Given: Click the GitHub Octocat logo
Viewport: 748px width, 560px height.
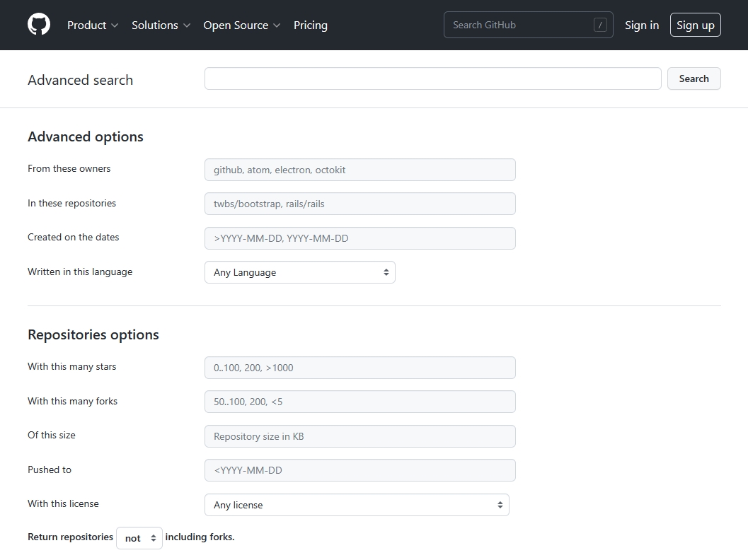Looking at the screenshot, I should click(39, 25).
